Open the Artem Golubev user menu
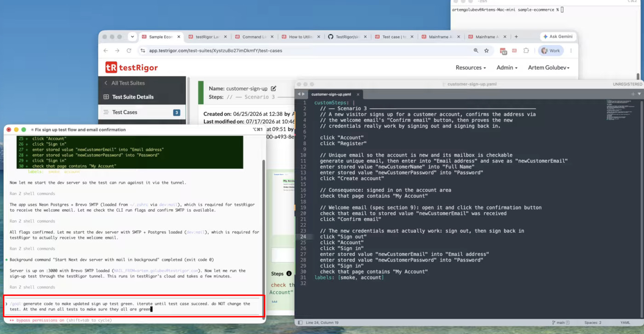644x334 pixels. 549,68
